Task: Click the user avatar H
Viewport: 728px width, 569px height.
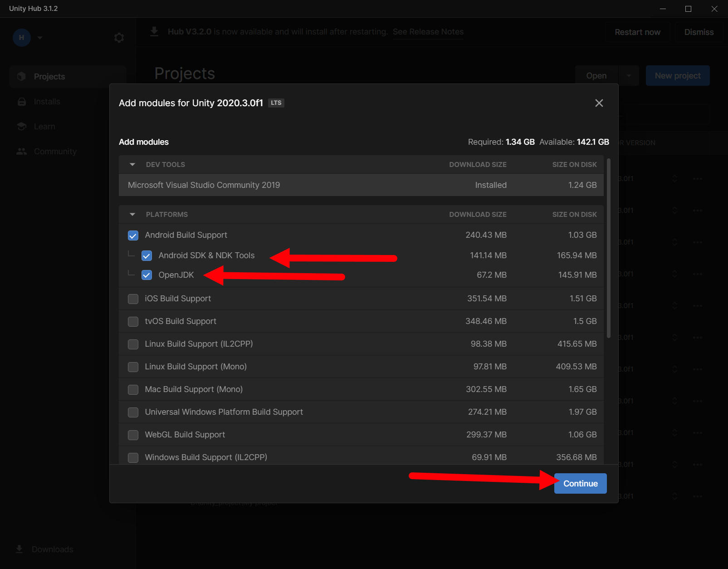Action: tap(22, 38)
